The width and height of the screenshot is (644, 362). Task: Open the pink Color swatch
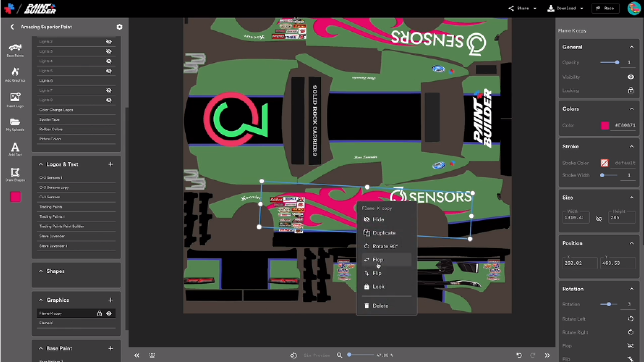[605, 125]
